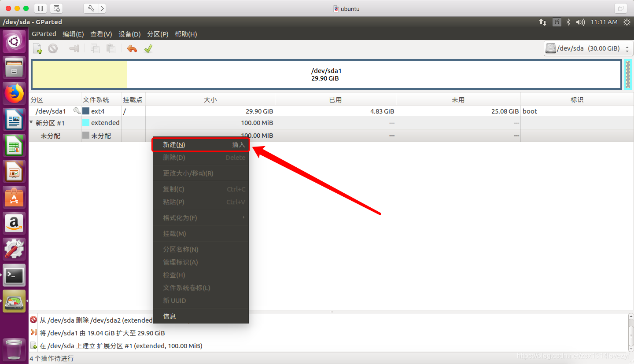Viewport: 634px width, 364px height.
Task: Sort by the 挂载点 column header
Action: click(133, 100)
